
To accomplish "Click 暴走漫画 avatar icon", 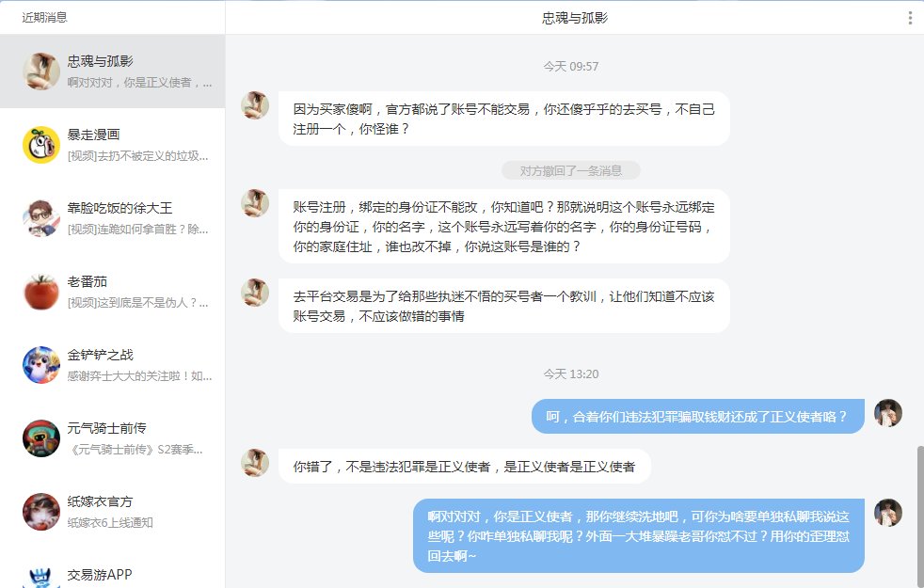I will [x=41, y=144].
